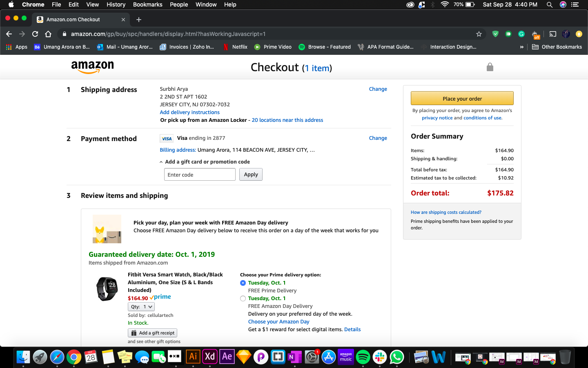This screenshot has width=588, height=368.
Task: Open WhatsApp from the dock
Action: coord(397,357)
